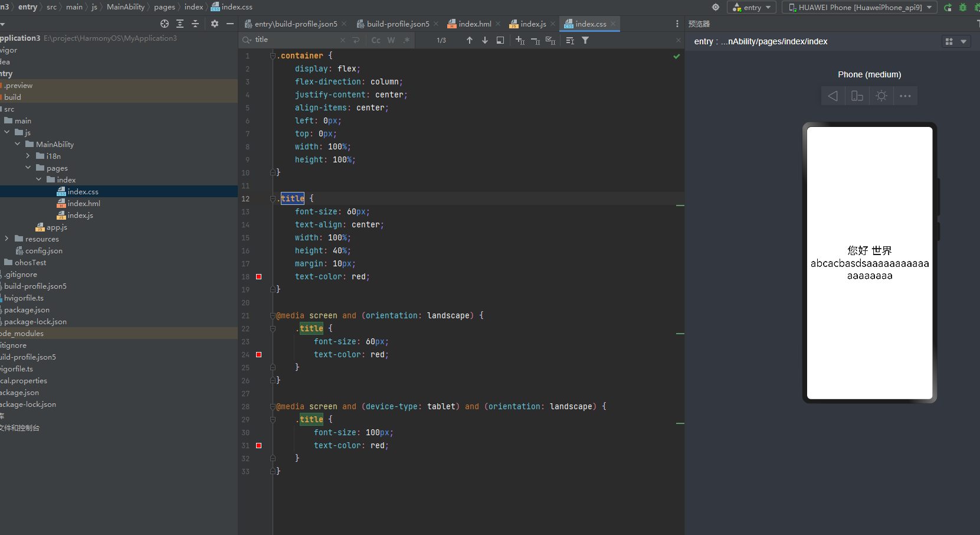Collapse the pages folder

28,168
